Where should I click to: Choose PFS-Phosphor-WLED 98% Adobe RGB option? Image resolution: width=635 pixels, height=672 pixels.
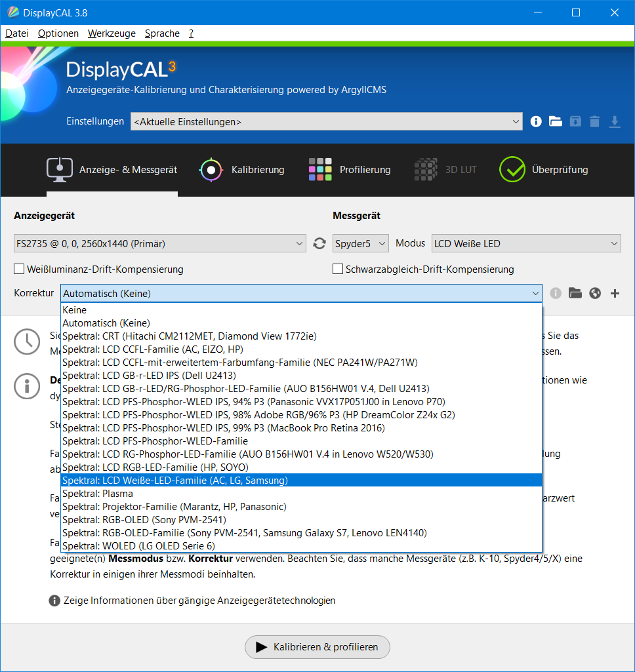tap(301, 415)
